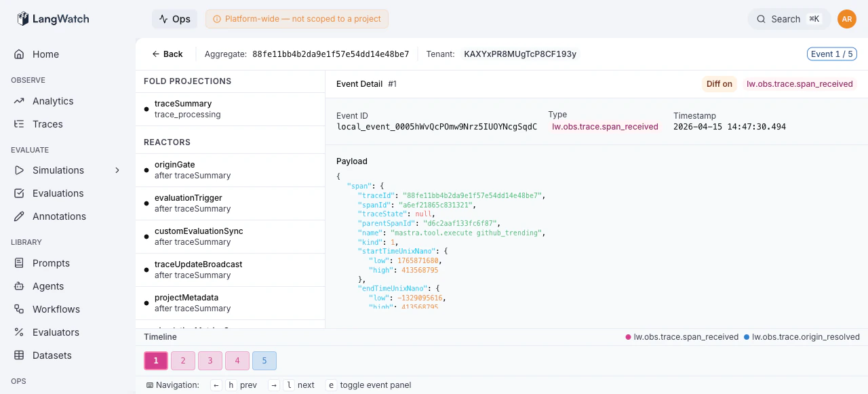
Task: Open the AR user avatar menu
Action: (x=847, y=19)
